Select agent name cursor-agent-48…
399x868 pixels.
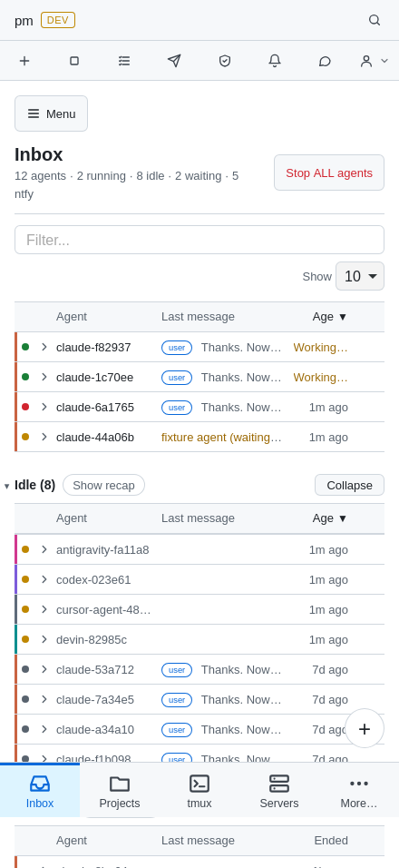coord(103,610)
